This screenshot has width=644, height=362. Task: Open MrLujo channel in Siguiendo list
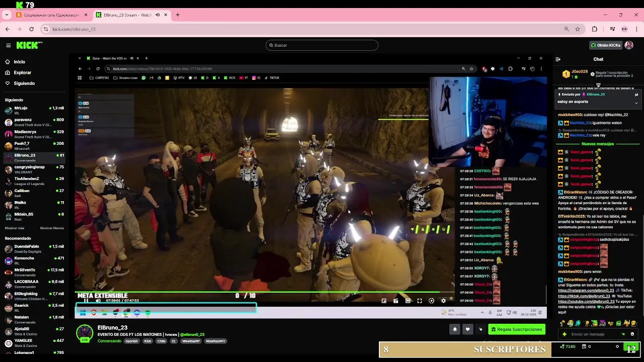(34, 110)
